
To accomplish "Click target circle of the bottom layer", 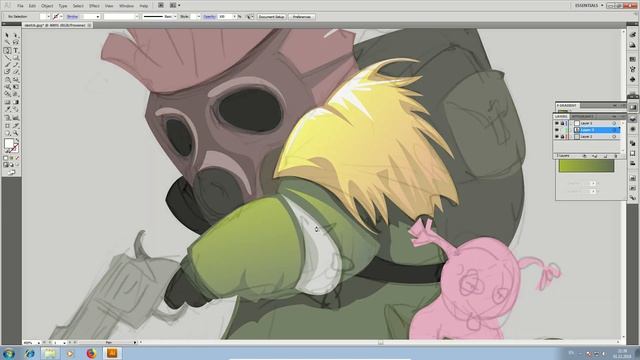I will 614,136.
